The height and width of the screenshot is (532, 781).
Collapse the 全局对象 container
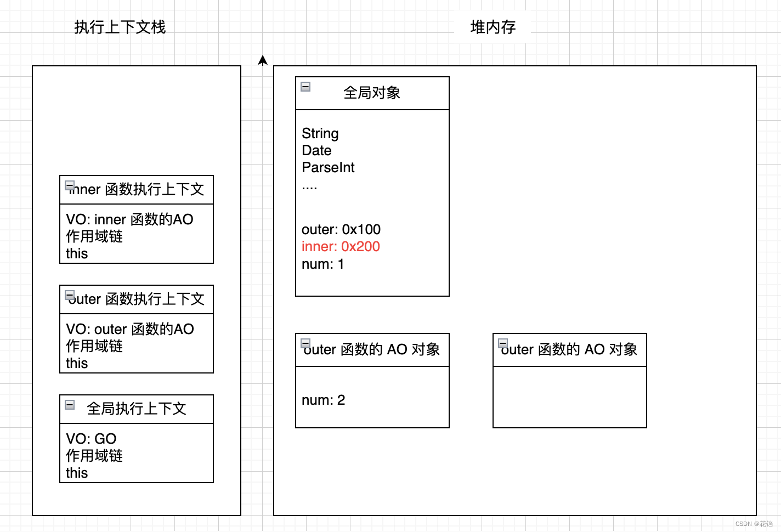point(305,87)
